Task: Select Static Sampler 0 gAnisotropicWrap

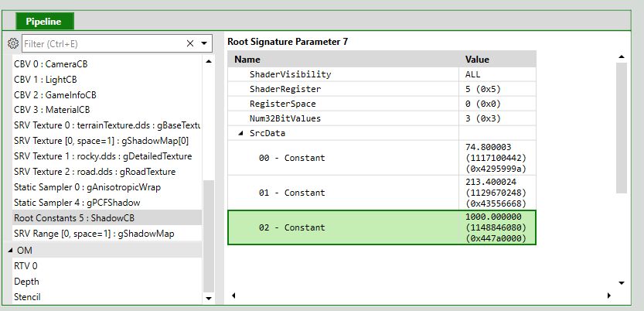Action: point(107,187)
